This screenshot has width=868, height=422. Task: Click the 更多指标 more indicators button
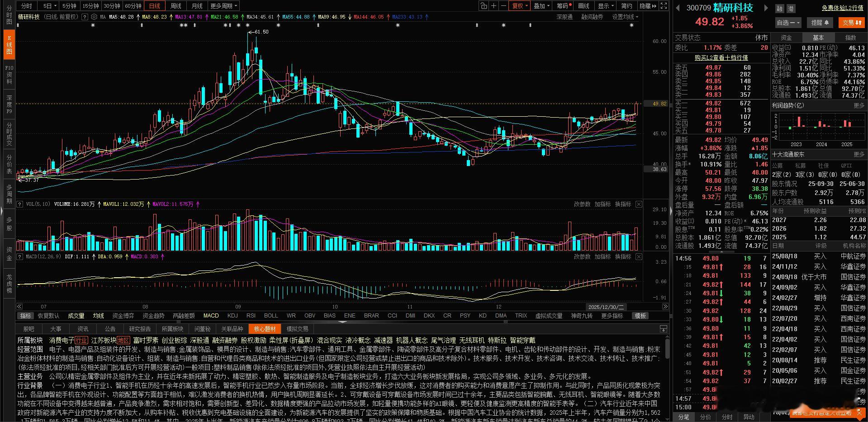click(612, 316)
